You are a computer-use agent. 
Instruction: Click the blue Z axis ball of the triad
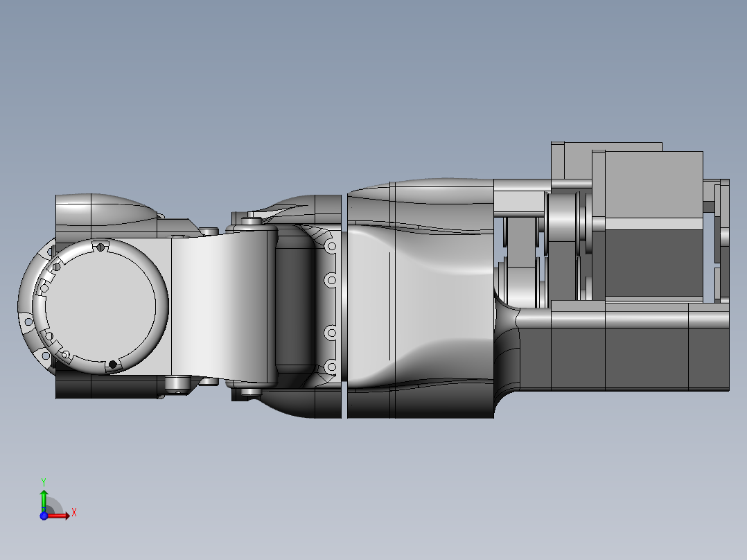(44, 516)
